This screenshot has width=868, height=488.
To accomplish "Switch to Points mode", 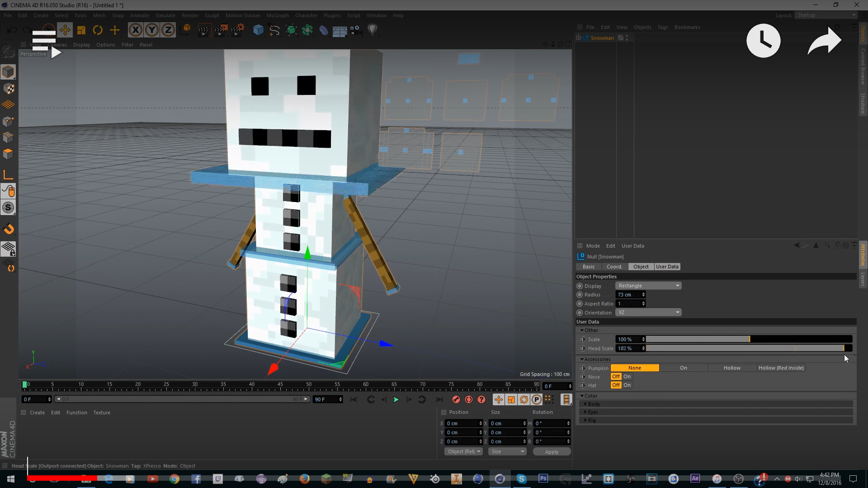I will pyautogui.click(x=8, y=121).
